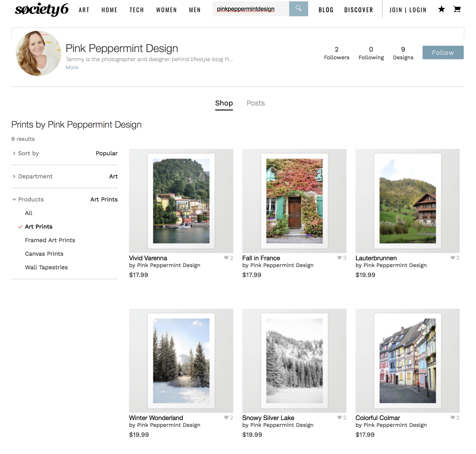Click the Colorful Colmar title
Image resolution: width=476 pixels, height=454 pixels.
point(377,418)
